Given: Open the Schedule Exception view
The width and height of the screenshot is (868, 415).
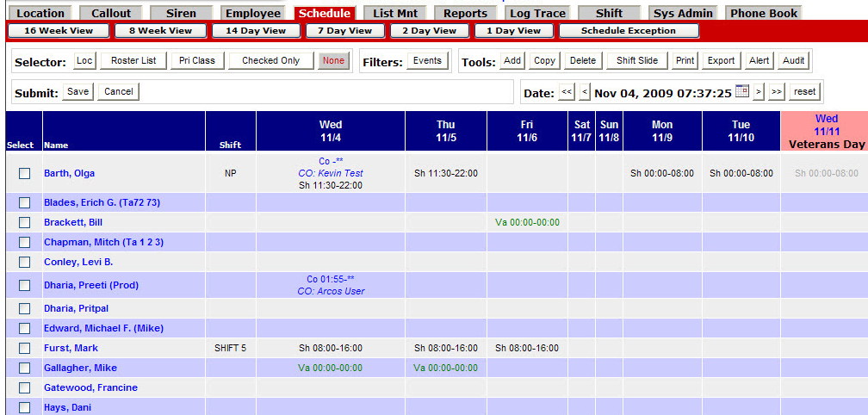Looking at the screenshot, I should pos(628,31).
